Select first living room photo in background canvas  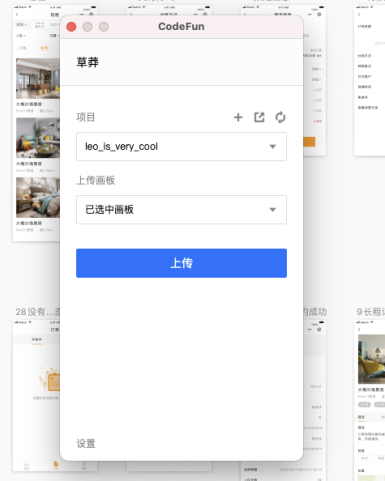pyautogui.click(x=38, y=78)
